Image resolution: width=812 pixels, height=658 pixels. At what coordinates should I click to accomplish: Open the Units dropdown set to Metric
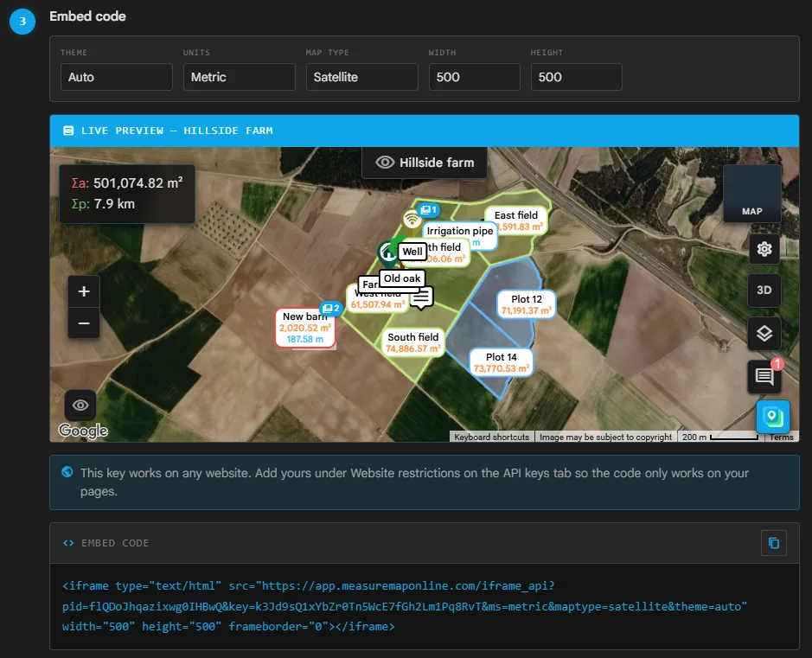(240, 77)
